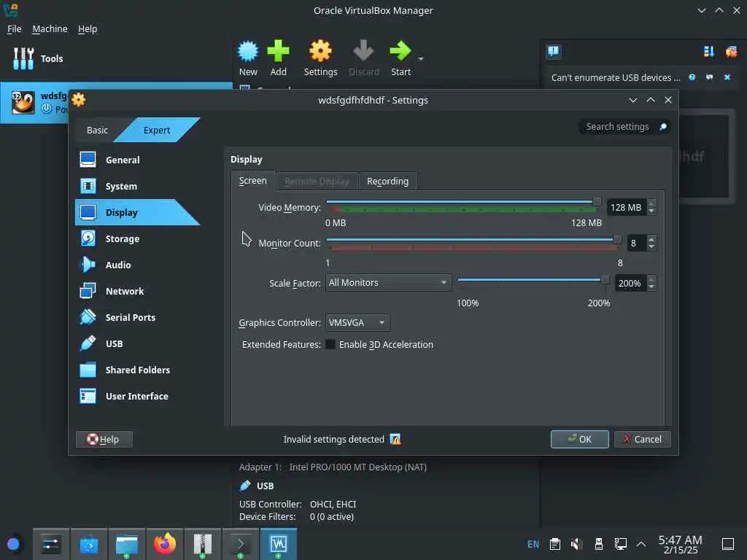Adjust the Video Memory slider handle

coord(597,202)
